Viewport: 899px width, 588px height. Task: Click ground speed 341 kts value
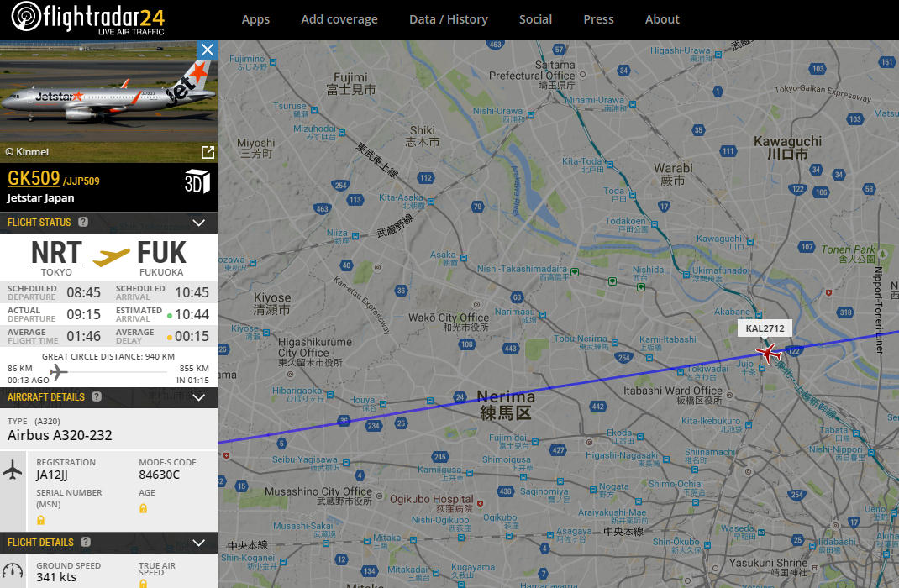point(56,577)
